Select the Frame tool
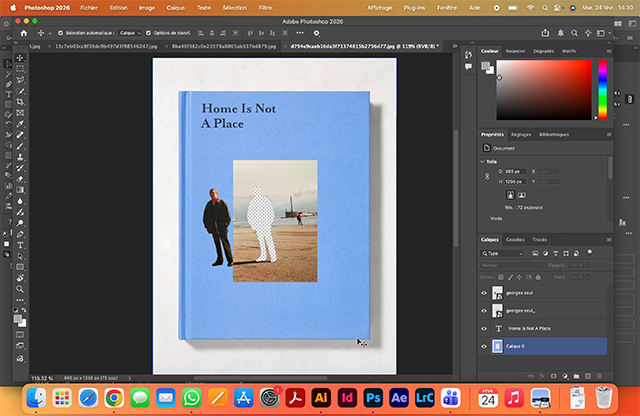This screenshot has height=416, width=640. click(x=20, y=113)
